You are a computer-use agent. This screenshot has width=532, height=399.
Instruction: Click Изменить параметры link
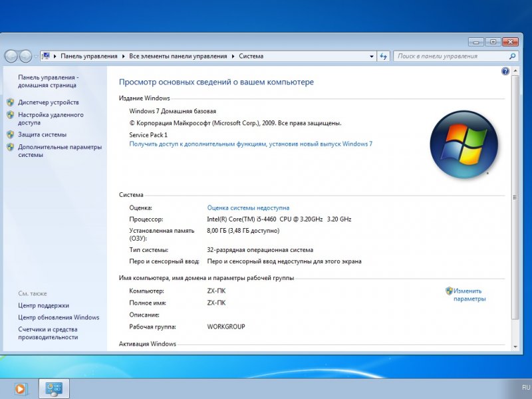pos(469,295)
